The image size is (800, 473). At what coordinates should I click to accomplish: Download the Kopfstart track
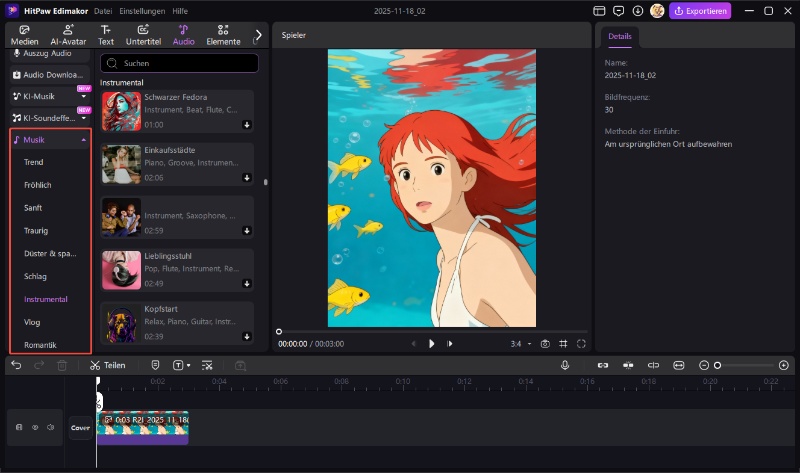[247, 336]
